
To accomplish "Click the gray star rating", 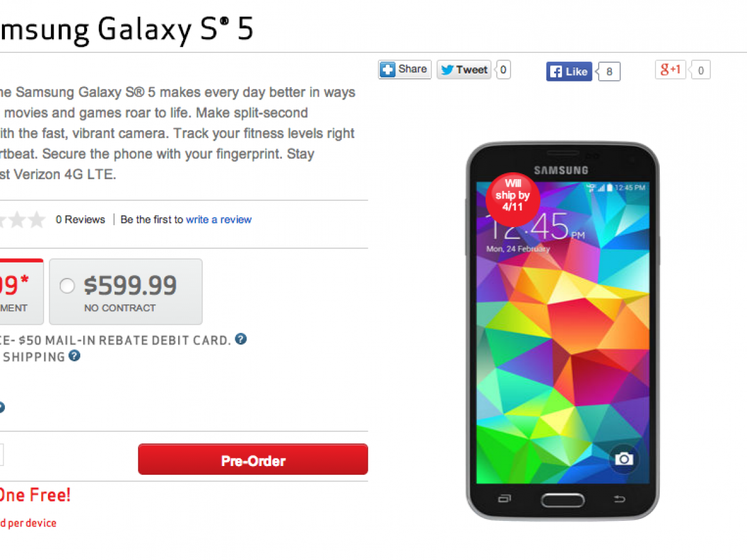I will click(25, 220).
